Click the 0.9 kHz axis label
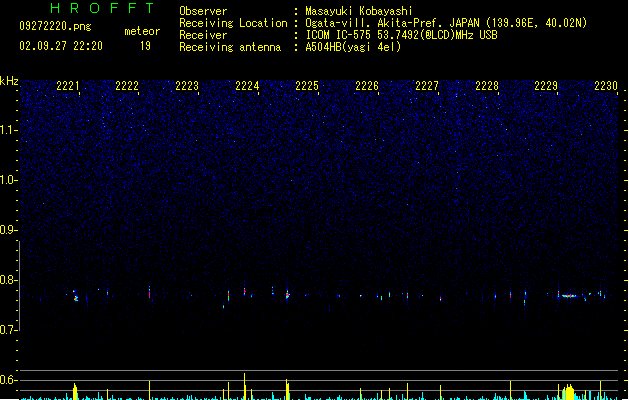Screen dimensions: 629x400 [8, 230]
